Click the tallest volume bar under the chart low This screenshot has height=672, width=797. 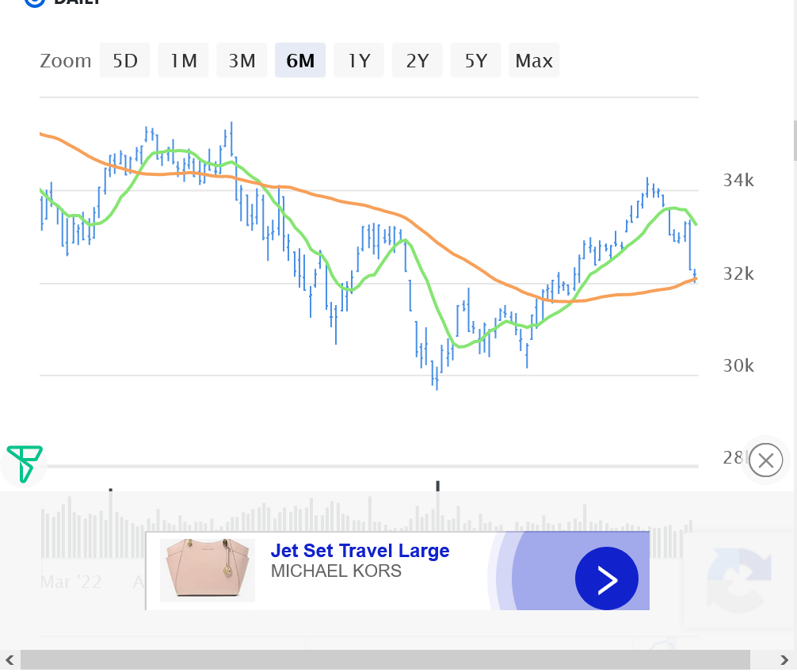[x=437, y=506]
